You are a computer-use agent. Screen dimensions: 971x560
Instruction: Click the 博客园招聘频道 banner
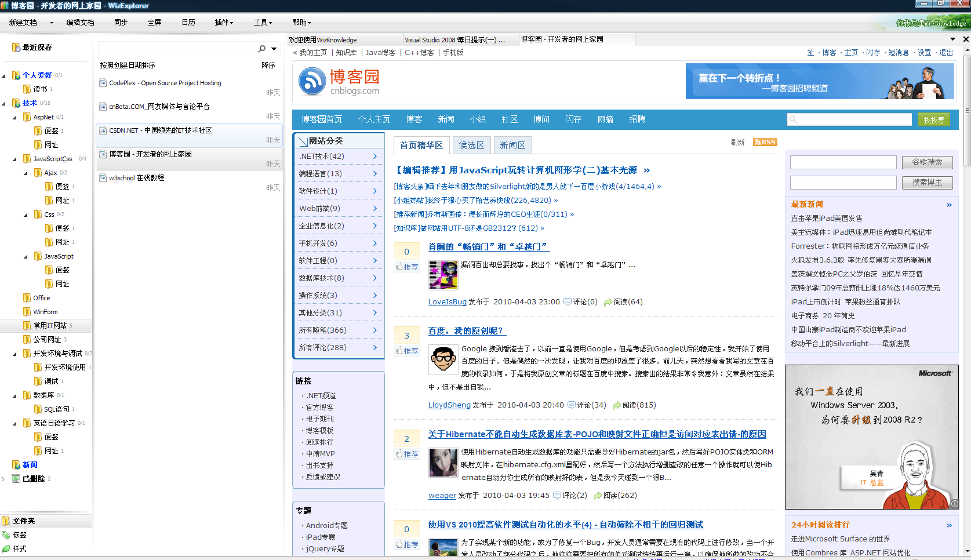(820, 82)
